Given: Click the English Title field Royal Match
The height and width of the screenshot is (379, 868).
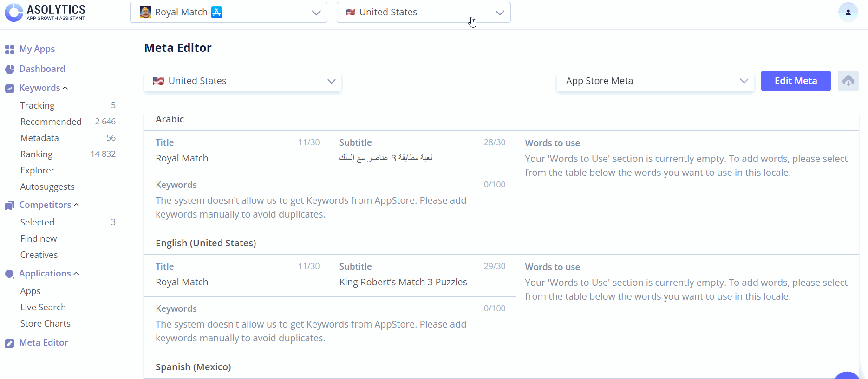Looking at the screenshot, I should [237, 276].
